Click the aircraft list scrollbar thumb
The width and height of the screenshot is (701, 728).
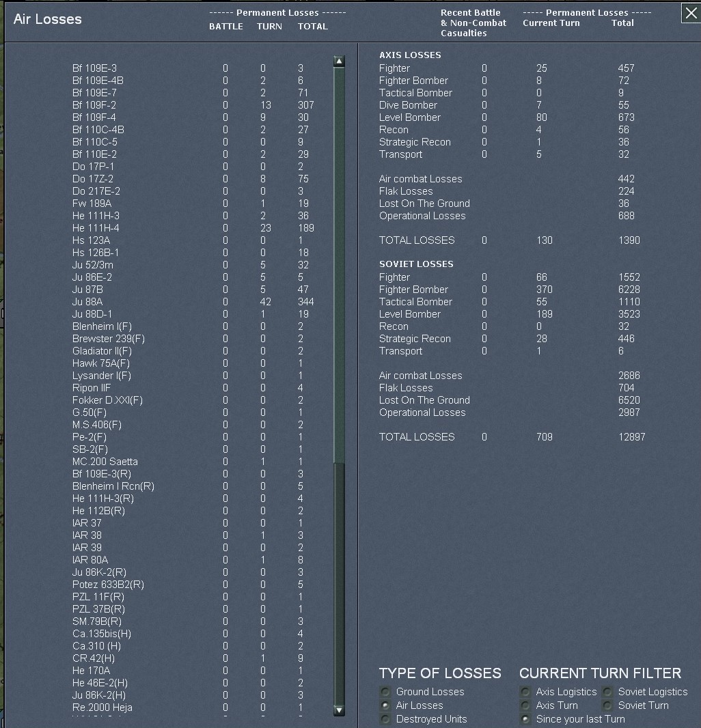point(339,265)
